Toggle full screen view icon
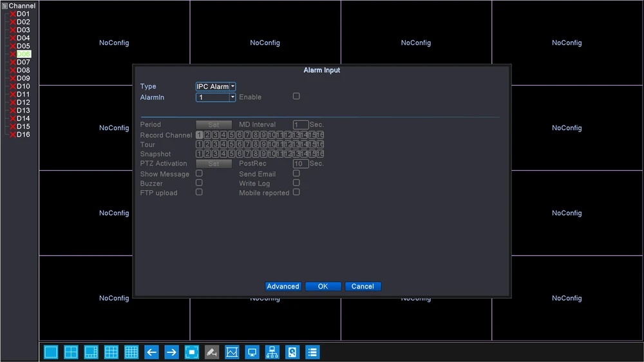The height and width of the screenshot is (362, 644). pyautogui.click(x=192, y=352)
